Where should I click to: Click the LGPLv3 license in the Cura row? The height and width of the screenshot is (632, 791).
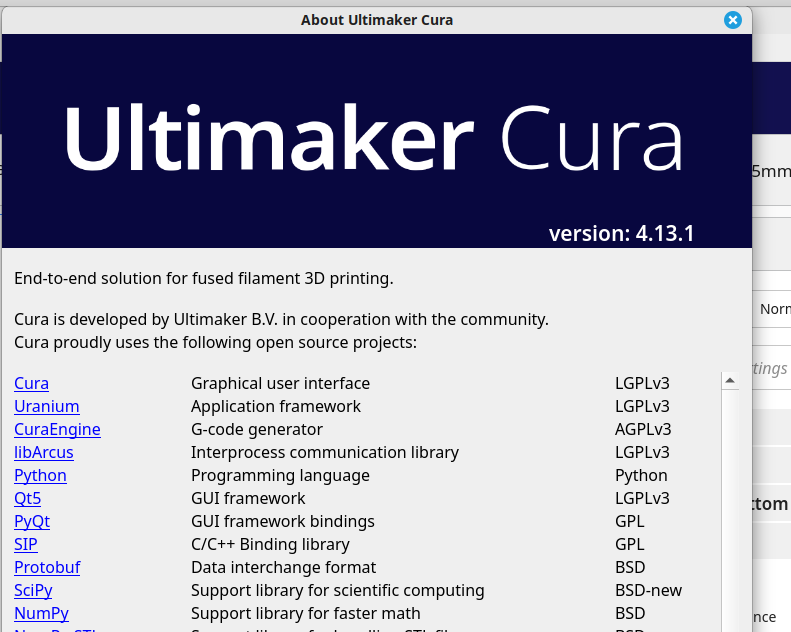coord(642,383)
